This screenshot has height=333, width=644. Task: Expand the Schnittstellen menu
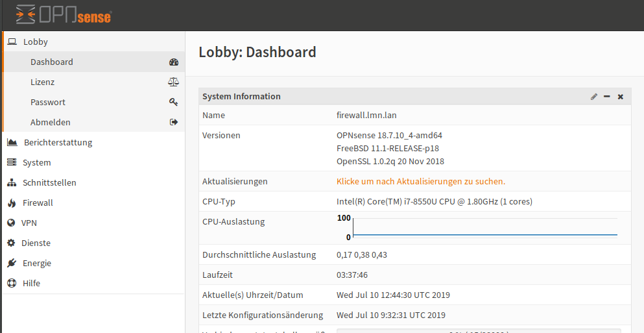(x=93, y=182)
